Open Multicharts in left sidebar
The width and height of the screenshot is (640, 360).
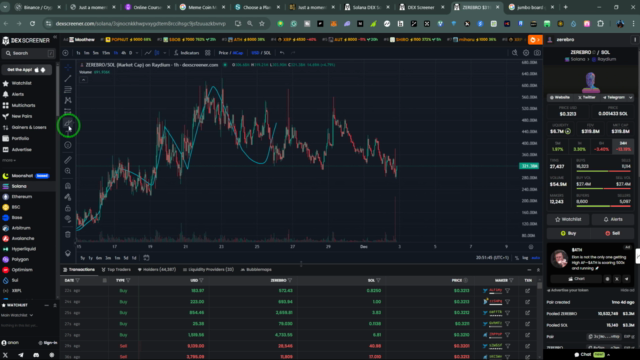(23, 105)
